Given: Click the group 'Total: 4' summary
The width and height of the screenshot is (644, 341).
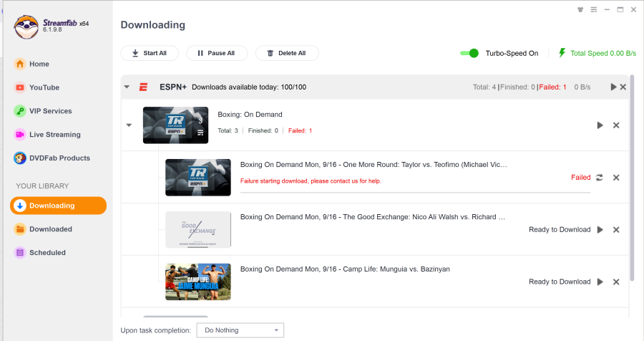Looking at the screenshot, I should tap(484, 87).
